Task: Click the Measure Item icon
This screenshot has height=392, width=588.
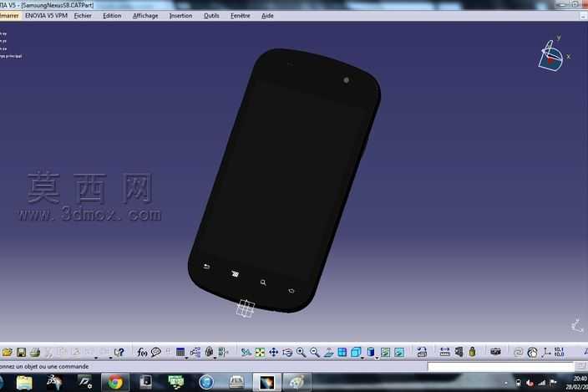Action: tap(459, 352)
